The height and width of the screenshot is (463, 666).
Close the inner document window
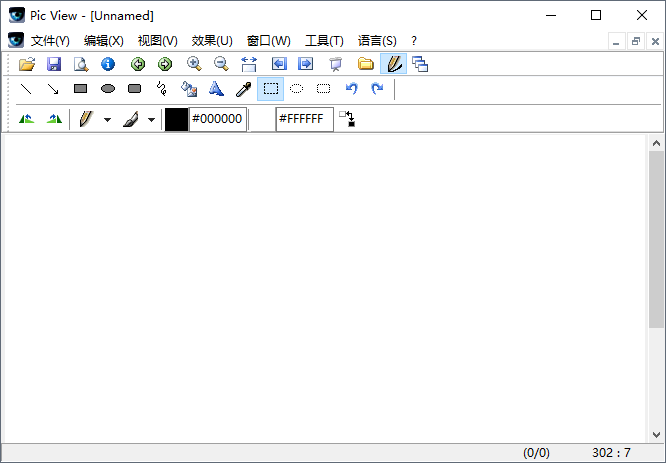click(x=655, y=41)
